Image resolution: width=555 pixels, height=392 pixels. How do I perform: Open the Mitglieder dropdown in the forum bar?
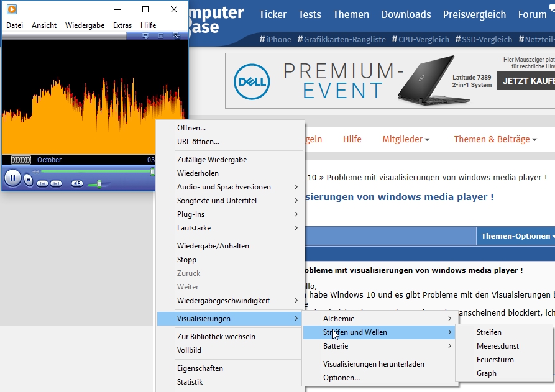click(406, 139)
